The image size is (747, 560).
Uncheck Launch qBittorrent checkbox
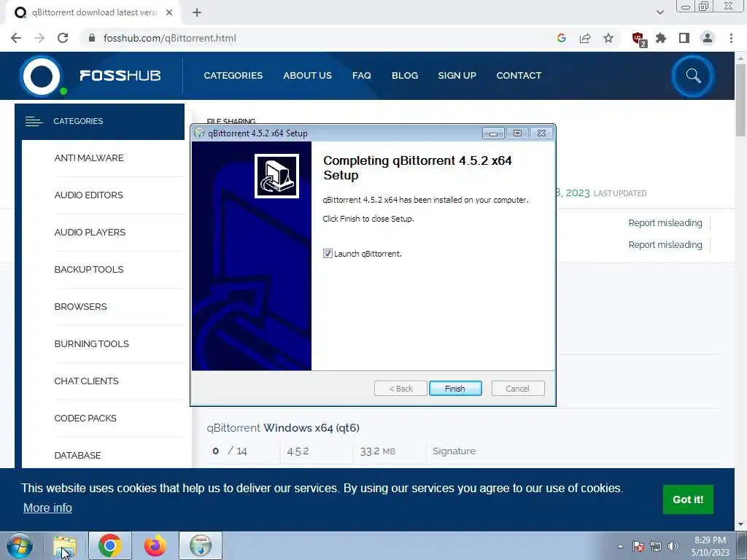point(328,254)
